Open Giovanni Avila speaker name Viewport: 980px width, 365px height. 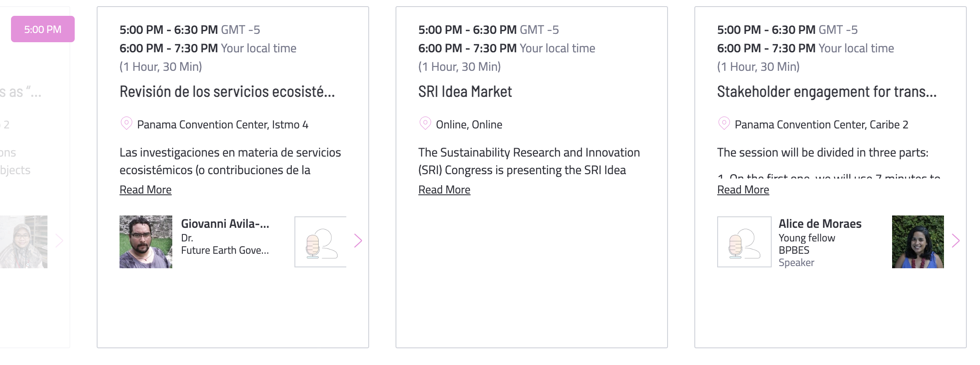click(225, 224)
